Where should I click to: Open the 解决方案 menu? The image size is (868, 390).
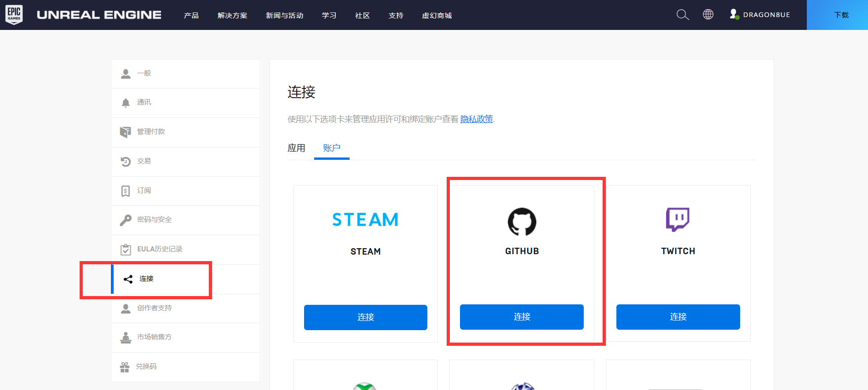232,15
